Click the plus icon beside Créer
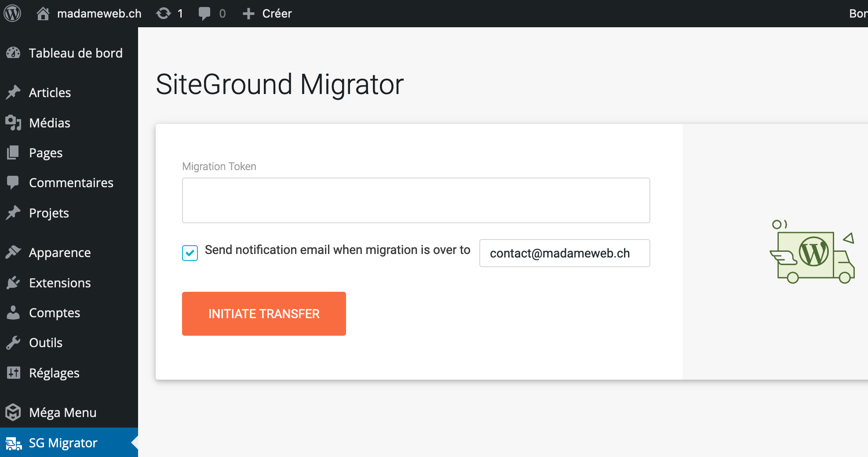 pyautogui.click(x=248, y=14)
